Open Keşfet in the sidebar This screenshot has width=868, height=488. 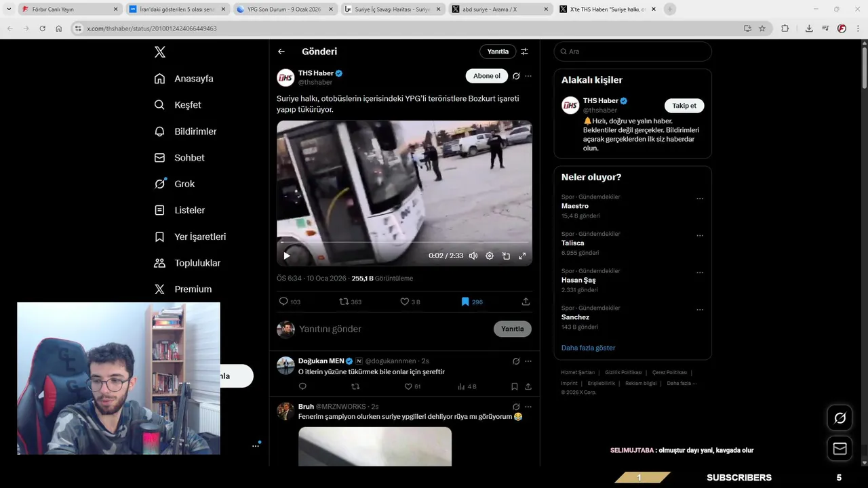[178, 105]
